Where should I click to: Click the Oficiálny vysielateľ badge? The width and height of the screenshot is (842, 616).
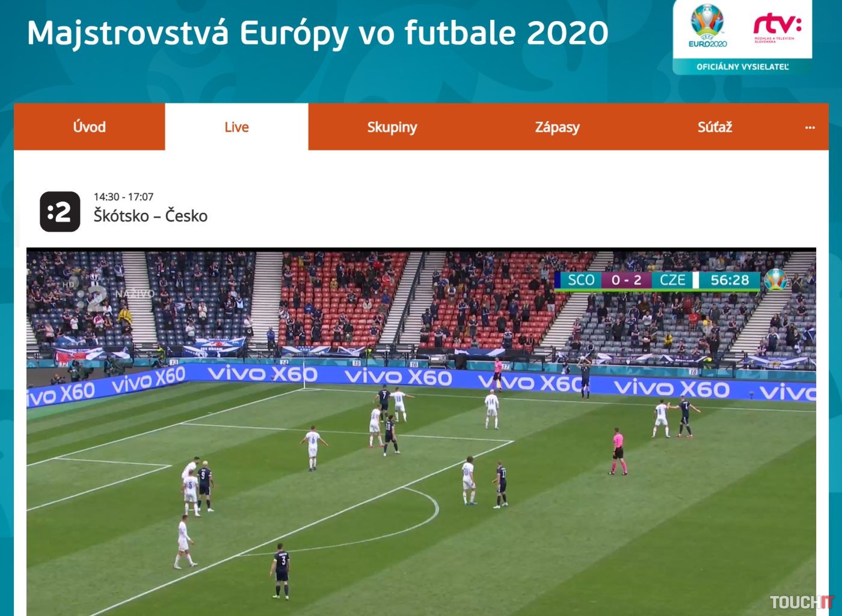pyautogui.click(x=742, y=67)
